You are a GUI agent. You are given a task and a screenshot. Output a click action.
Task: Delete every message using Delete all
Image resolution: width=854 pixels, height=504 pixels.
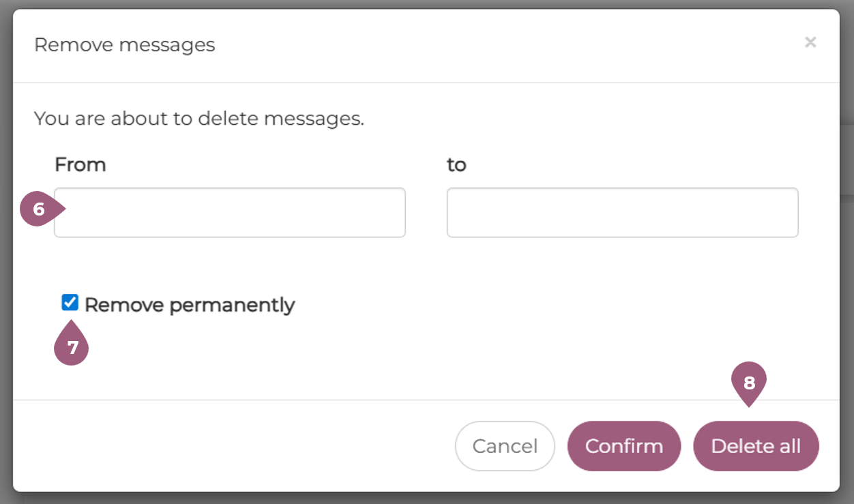tap(756, 446)
